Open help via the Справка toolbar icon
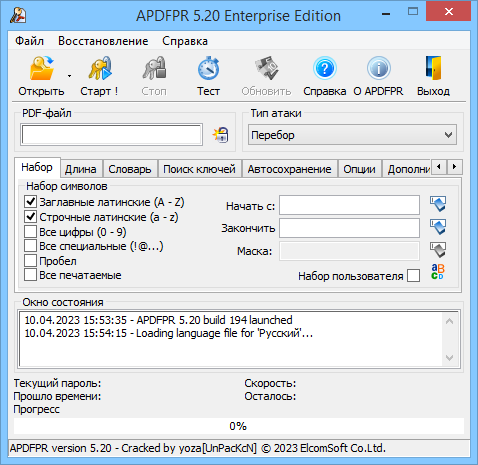Image resolution: width=478 pixels, height=465 pixels. (325, 69)
